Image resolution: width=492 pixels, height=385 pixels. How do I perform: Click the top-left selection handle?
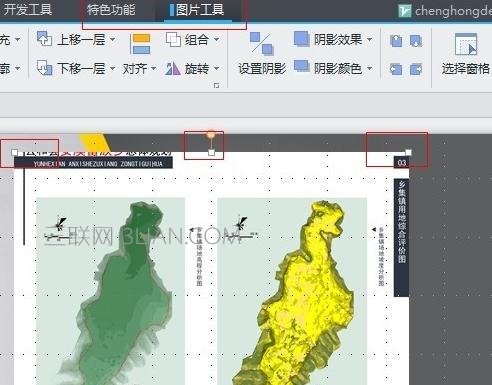14,152
